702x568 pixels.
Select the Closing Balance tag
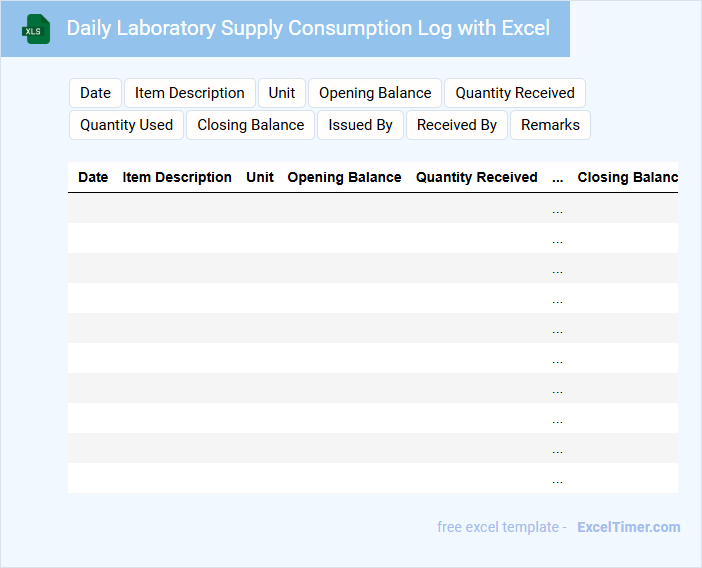pyautogui.click(x=250, y=125)
